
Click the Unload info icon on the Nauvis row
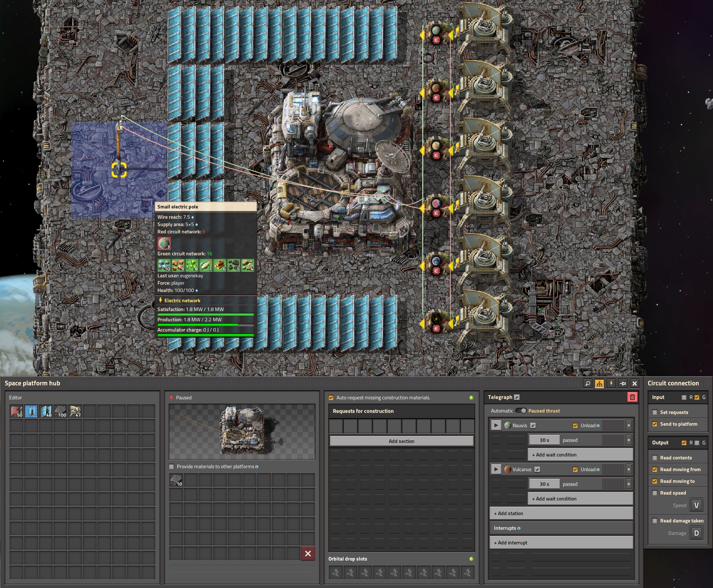[x=598, y=426]
